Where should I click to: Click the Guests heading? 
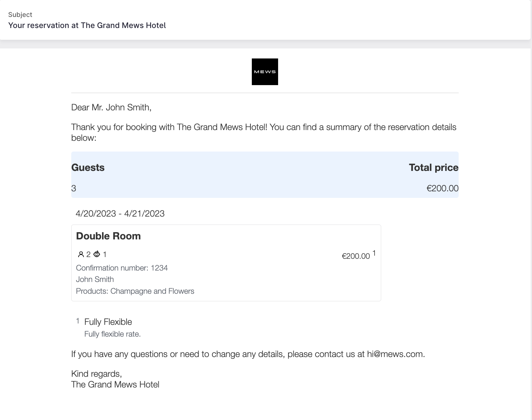[88, 167]
